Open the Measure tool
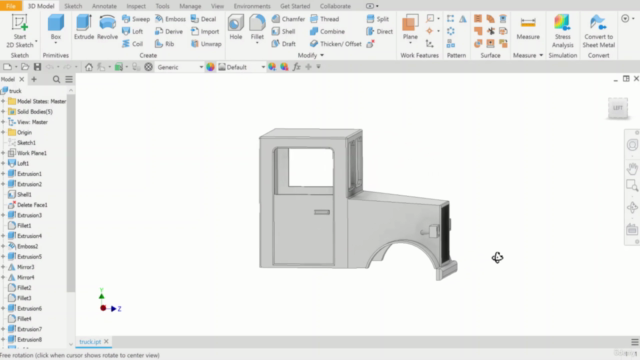 coord(528,27)
